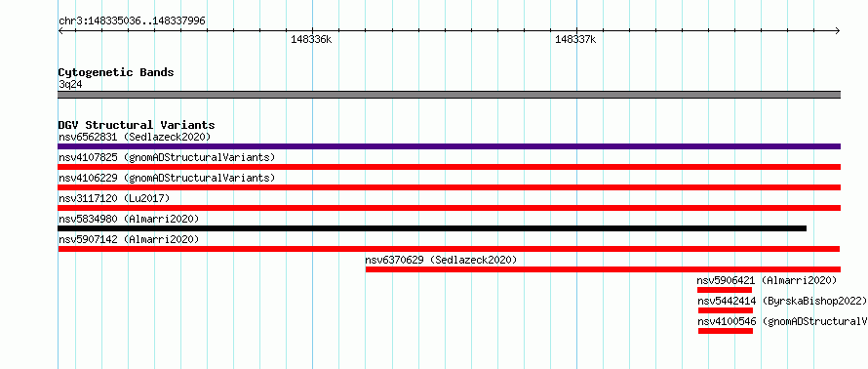Click the 148337k ruler tick label
The height and width of the screenshot is (369, 868).
coord(575,39)
